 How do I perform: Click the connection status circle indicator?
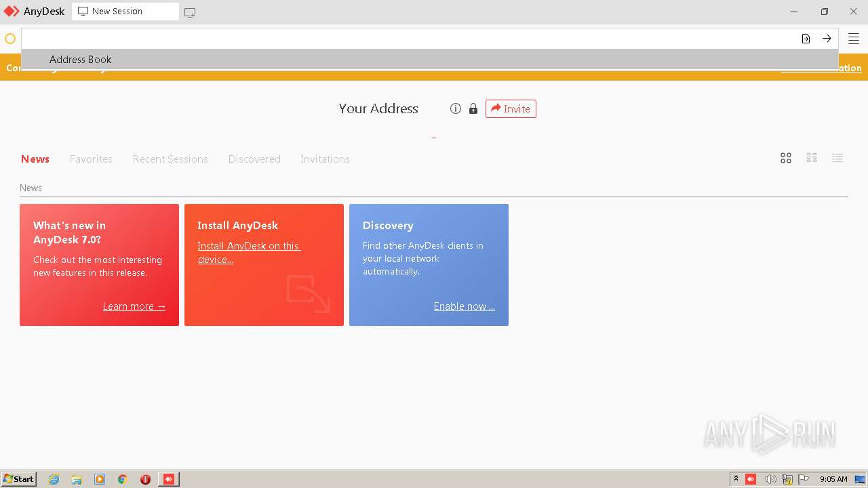click(x=10, y=39)
